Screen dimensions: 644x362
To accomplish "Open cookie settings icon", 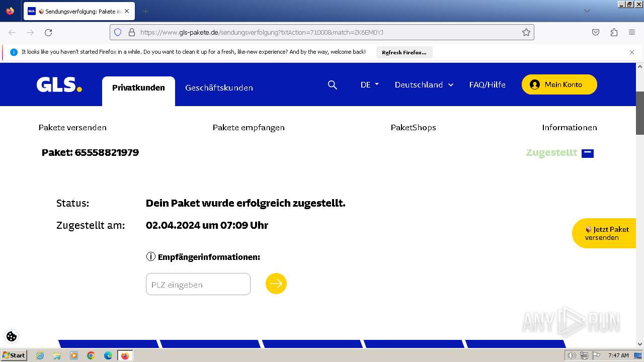I will click(x=12, y=336).
